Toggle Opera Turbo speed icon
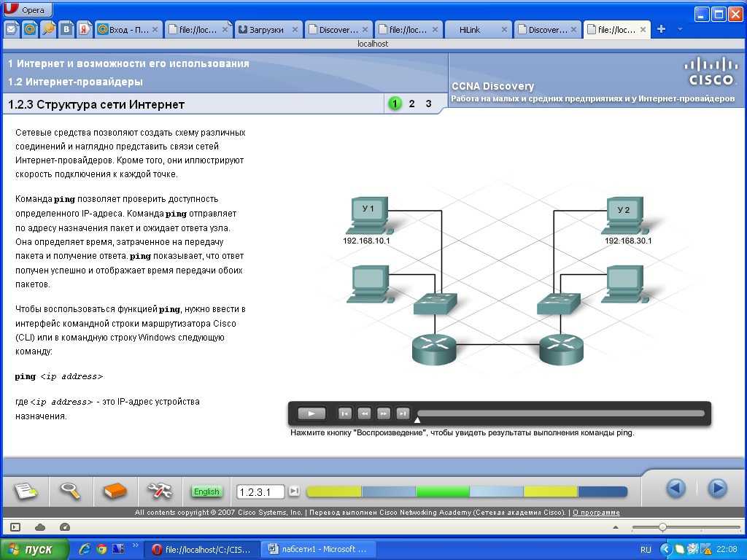 click(65, 527)
